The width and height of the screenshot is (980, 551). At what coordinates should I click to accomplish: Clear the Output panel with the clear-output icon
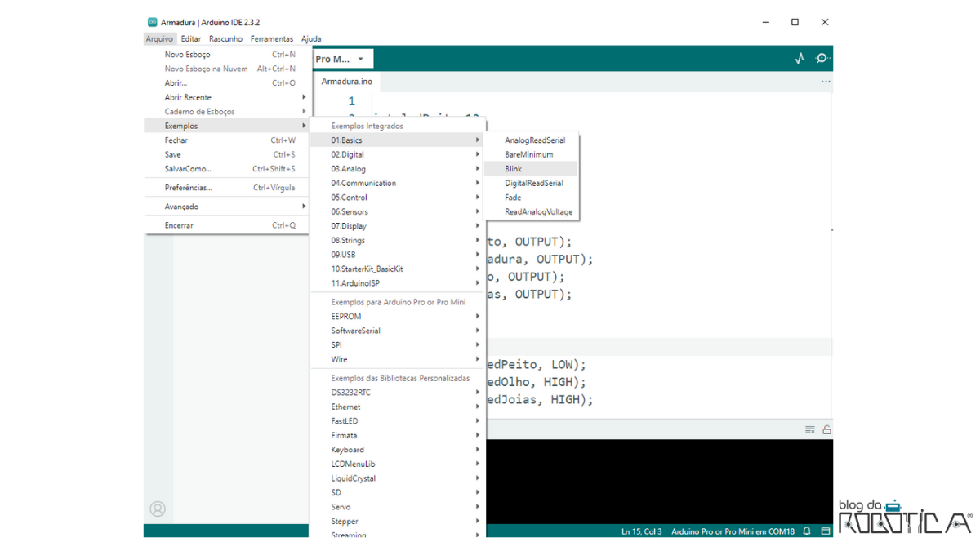click(809, 429)
